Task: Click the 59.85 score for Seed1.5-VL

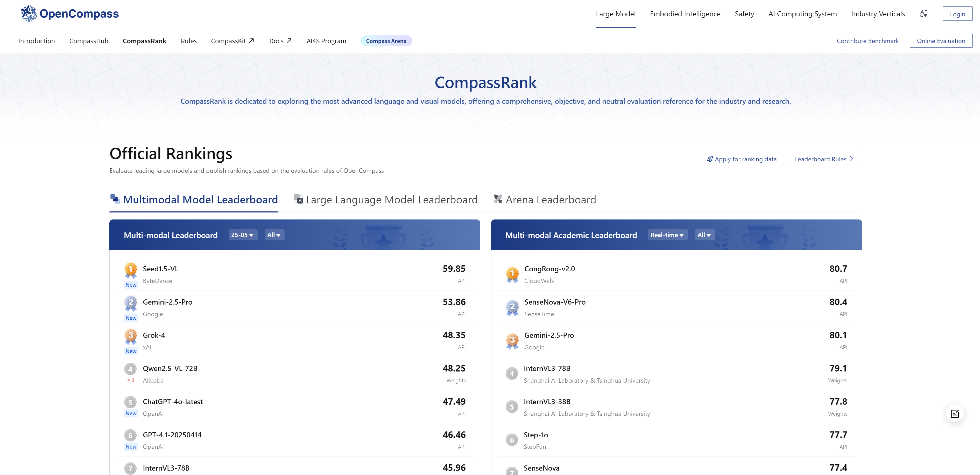Action: tap(454, 269)
